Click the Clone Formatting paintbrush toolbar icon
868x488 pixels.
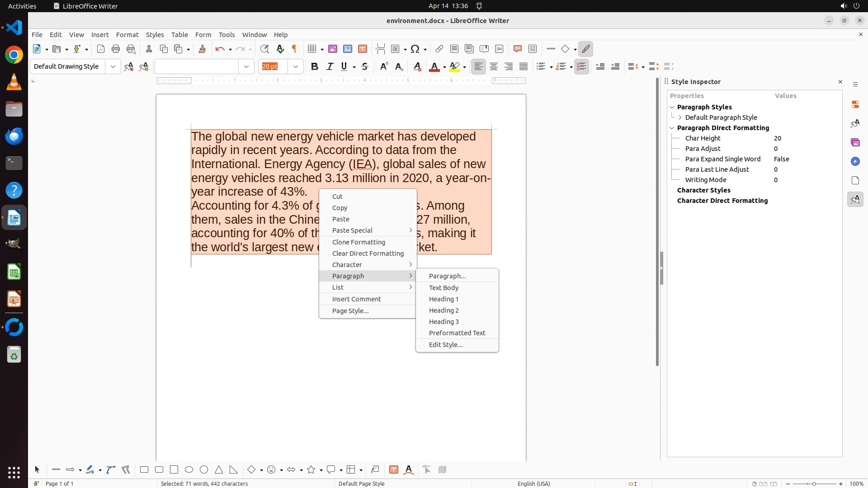click(x=202, y=49)
